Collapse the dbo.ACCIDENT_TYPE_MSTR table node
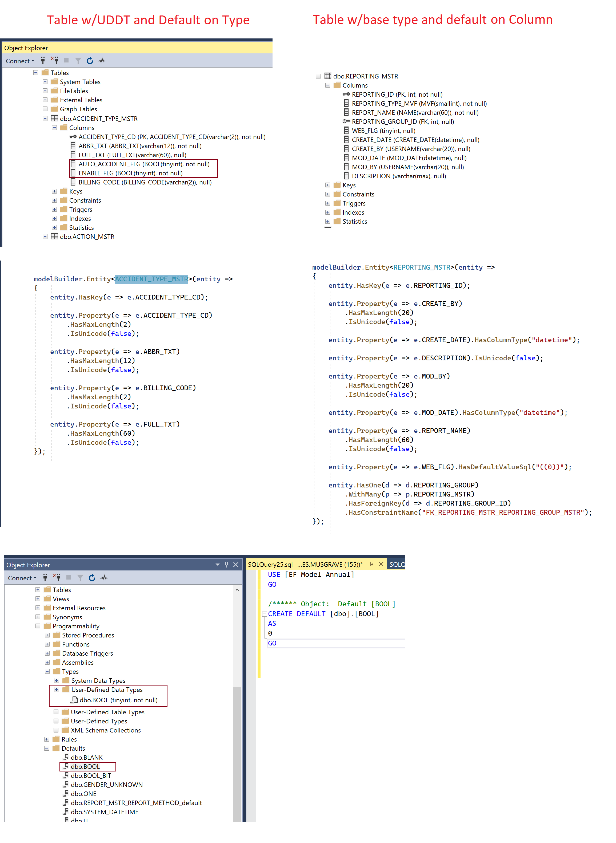Viewport: 616px width, 843px height. pyautogui.click(x=45, y=119)
